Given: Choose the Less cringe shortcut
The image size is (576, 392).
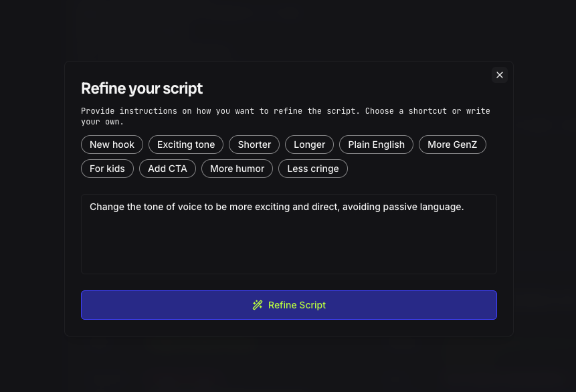Looking at the screenshot, I should pyautogui.click(x=313, y=169).
